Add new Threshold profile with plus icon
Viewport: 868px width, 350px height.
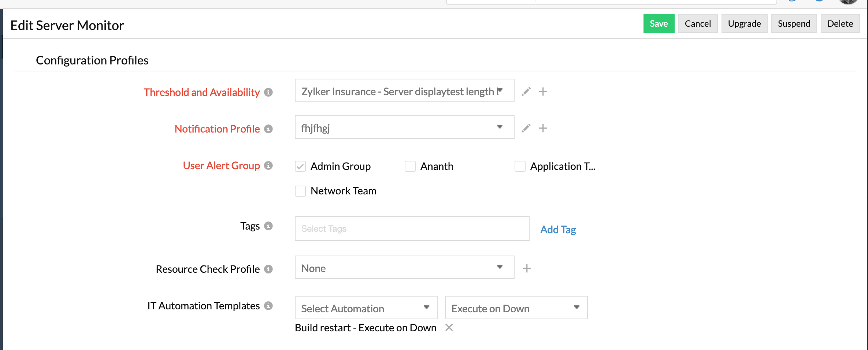point(543,92)
